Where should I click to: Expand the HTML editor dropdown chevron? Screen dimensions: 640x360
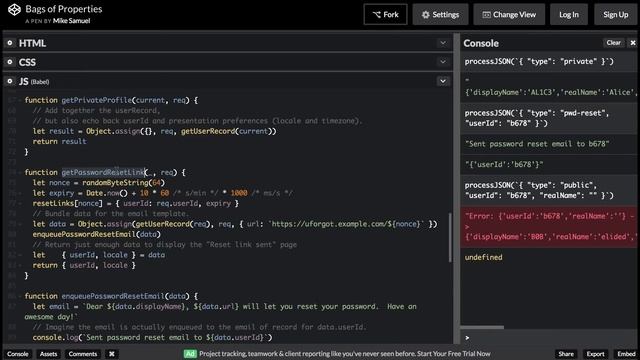(x=443, y=43)
